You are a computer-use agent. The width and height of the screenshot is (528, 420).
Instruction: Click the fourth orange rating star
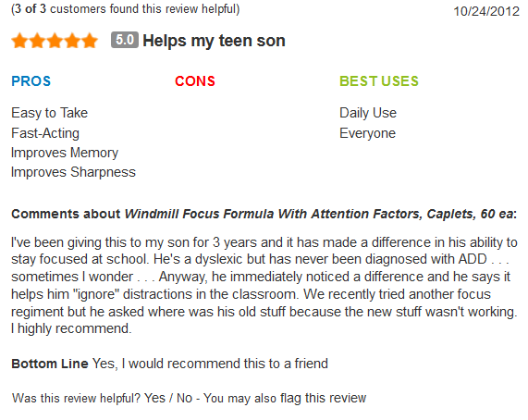(x=72, y=41)
